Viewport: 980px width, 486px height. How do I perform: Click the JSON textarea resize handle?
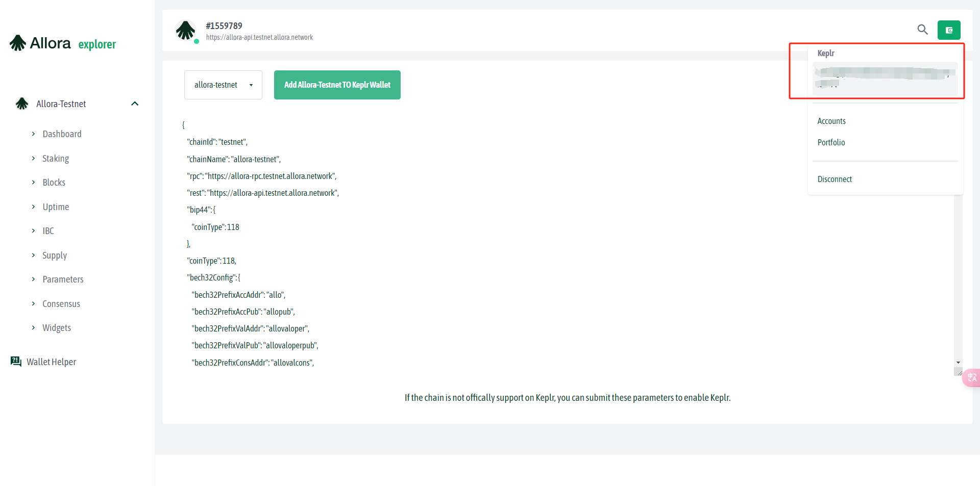959,372
